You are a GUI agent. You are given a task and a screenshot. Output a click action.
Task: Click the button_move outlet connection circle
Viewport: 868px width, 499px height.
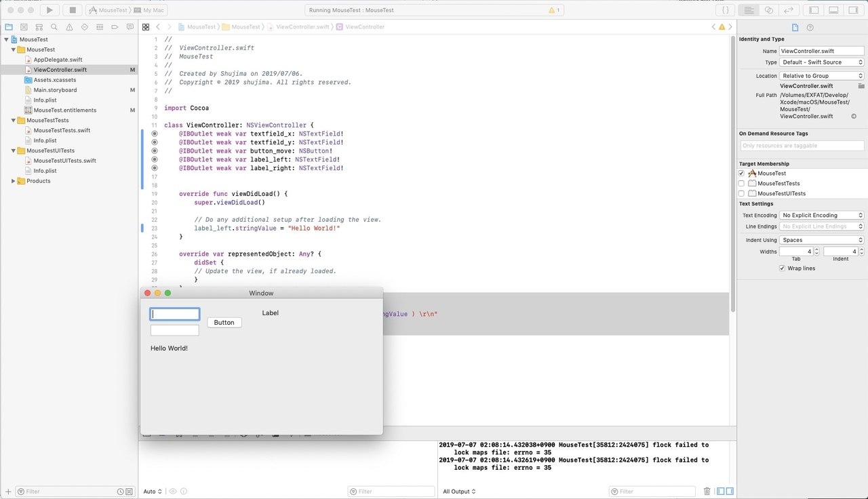click(154, 151)
